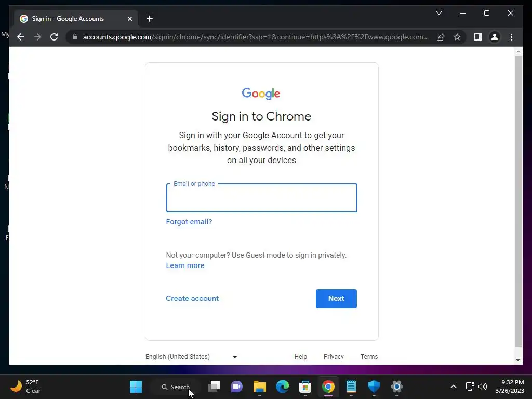This screenshot has width=532, height=399.
Task: Share this page using the share icon
Action: (x=441, y=37)
